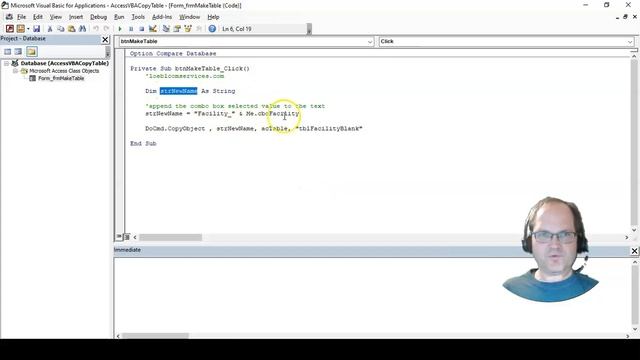Image resolution: width=640 pixels, height=360 pixels.
Task: Select the Microsoft Access Class Objects folder
Action: tap(64, 71)
